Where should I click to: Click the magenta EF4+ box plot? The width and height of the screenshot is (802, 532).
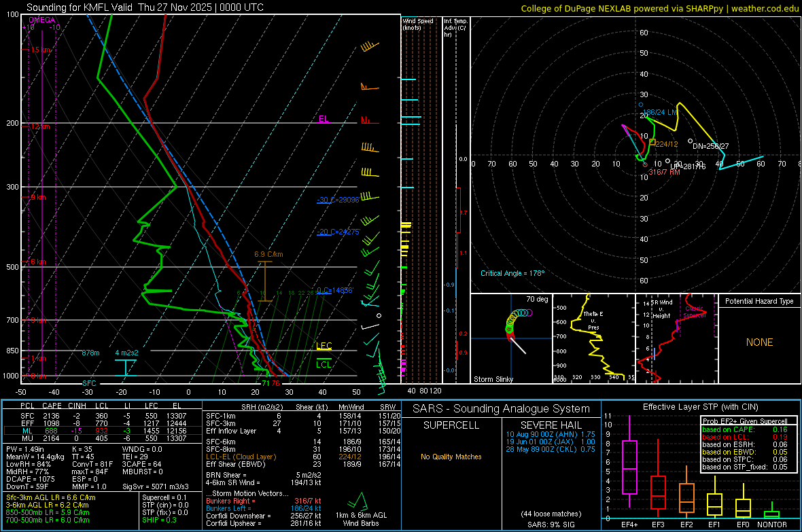point(629,463)
